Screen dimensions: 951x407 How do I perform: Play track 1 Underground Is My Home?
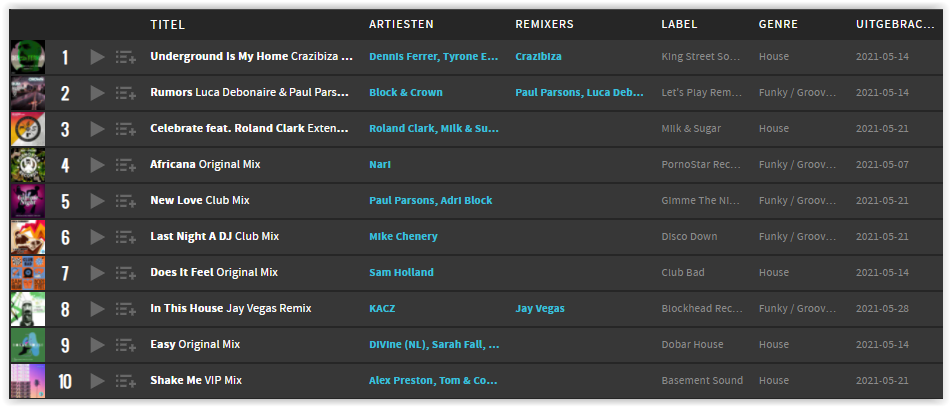97,57
